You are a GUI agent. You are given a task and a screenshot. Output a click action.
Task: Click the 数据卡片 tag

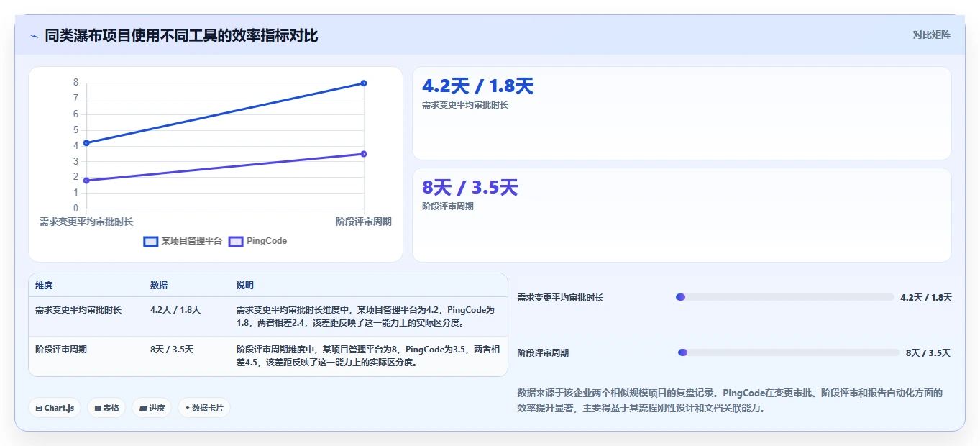tap(204, 408)
